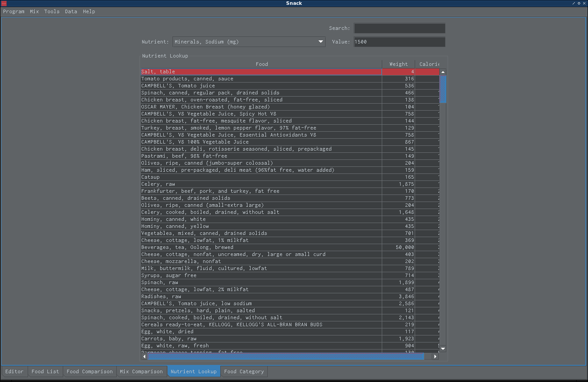This screenshot has height=382, width=588.
Task: Select the Nutrient Lookup tab
Action: 194,371
